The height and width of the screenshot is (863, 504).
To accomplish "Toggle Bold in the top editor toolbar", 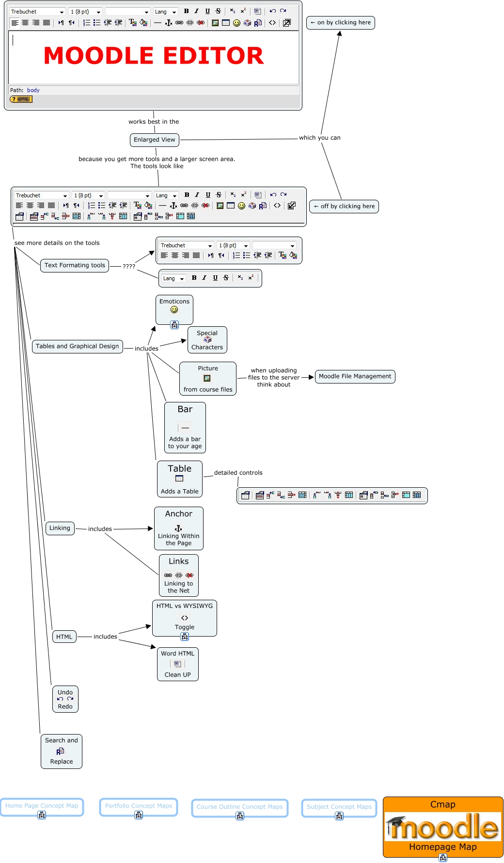I will pyautogui.click(x=186, y=11).
